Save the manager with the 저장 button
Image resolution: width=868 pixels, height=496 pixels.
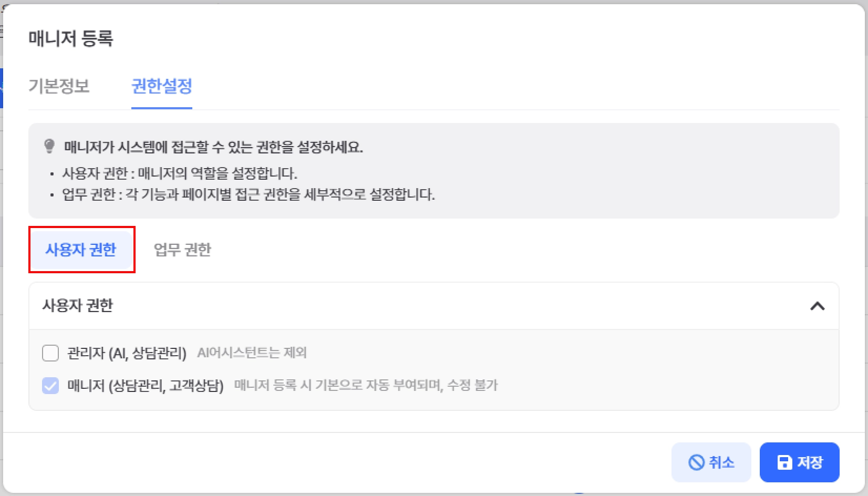coord(799,462)
